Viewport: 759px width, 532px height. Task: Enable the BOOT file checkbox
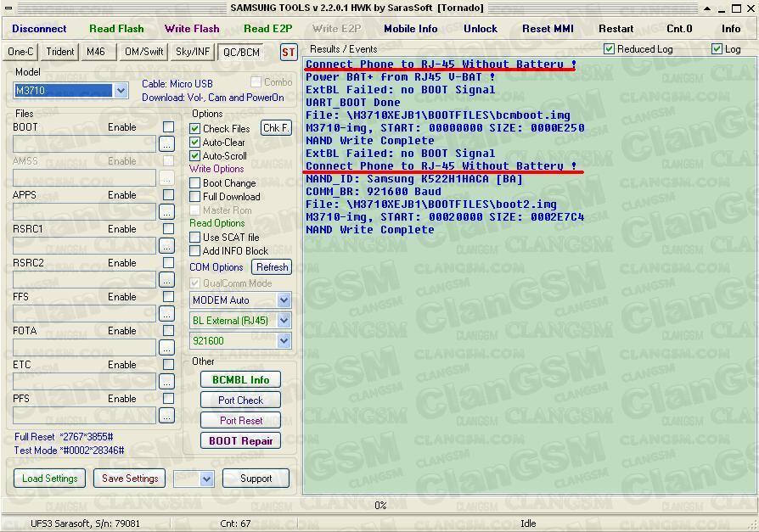168,126
